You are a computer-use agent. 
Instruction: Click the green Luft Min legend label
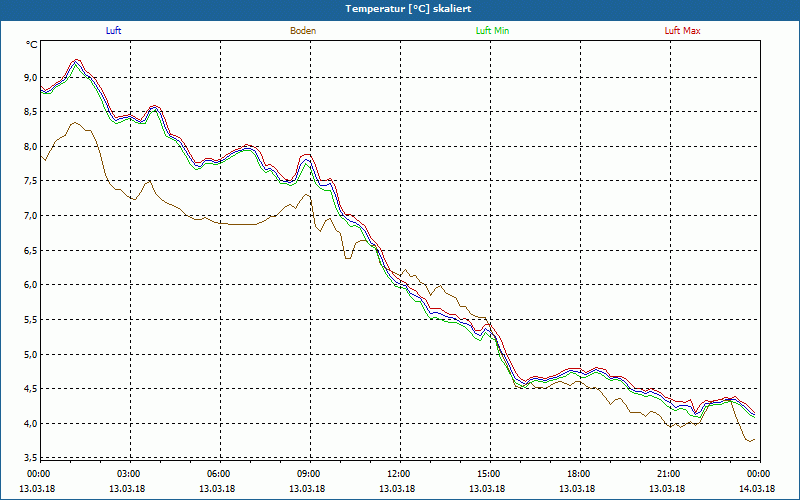click(492, 31)
